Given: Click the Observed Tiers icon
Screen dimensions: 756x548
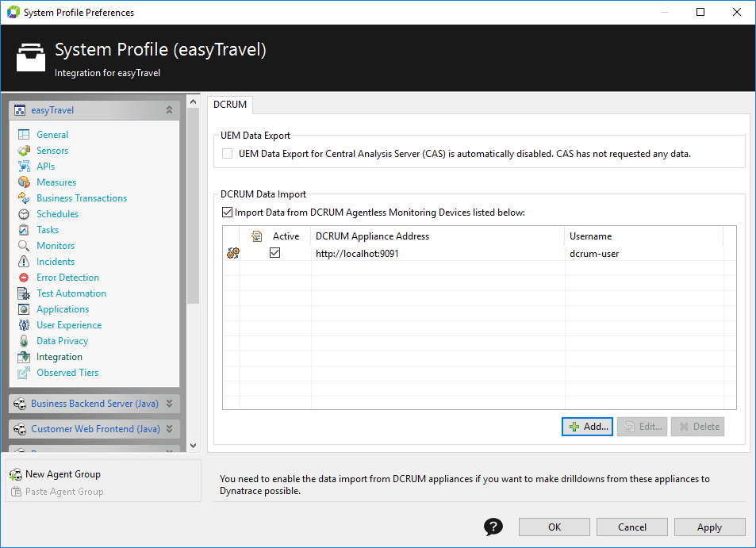Looking at the screenshot, I should coord(24,373).
